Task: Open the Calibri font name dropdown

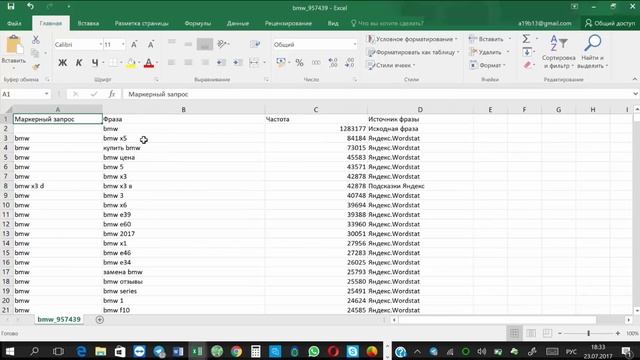Action: tap(100, 44)
